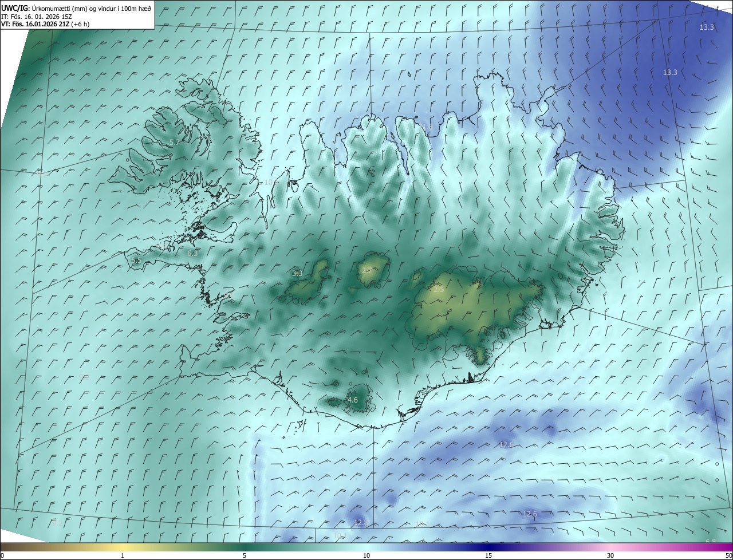
Task: Click the 2.7 value on the central glacier
Action: coord(367,270)
